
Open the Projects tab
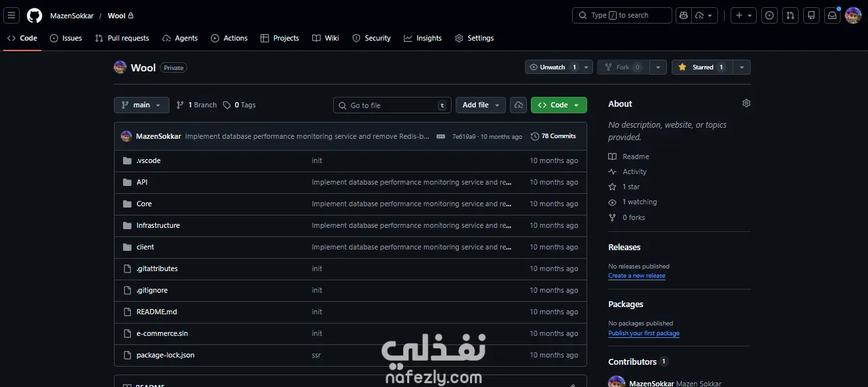(280, 38)
